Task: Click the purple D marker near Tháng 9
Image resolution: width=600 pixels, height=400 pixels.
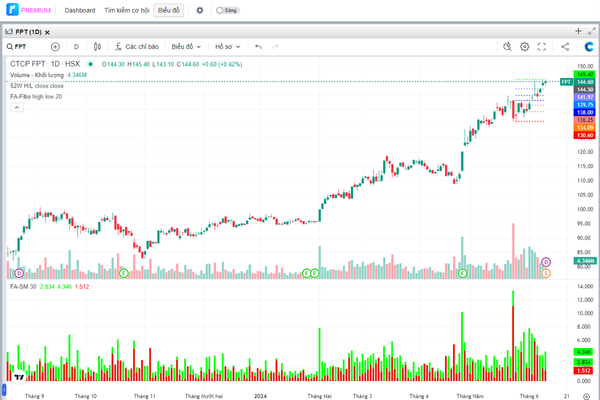Action: pos(19,273)
